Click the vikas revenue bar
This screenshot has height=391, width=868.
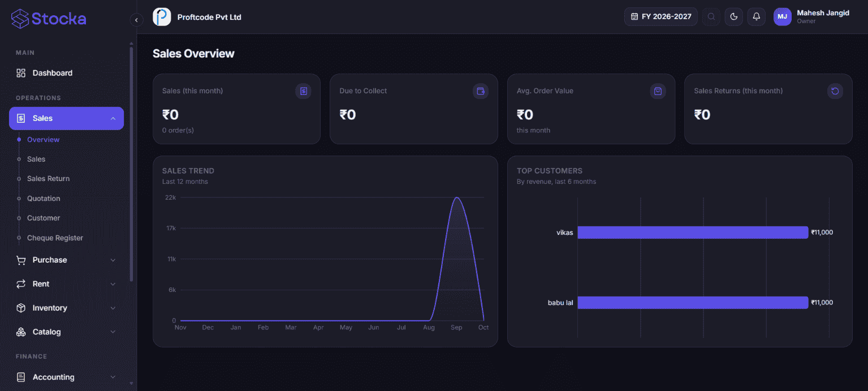pos(693,233)
